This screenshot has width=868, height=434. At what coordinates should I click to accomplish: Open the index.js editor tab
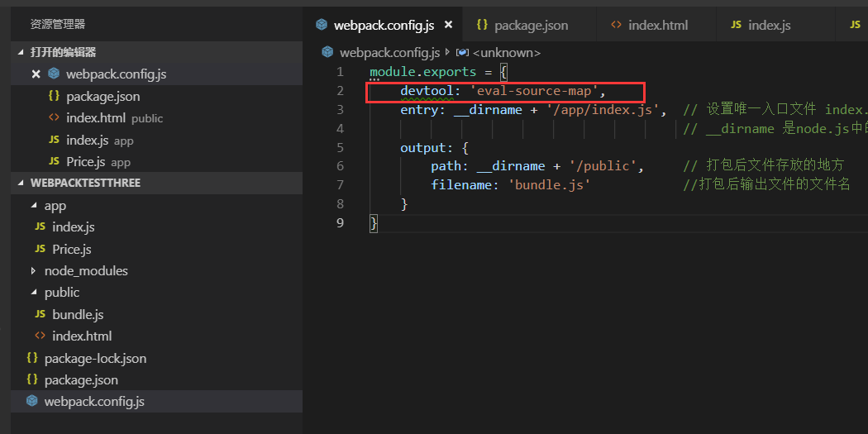[769, 26]
